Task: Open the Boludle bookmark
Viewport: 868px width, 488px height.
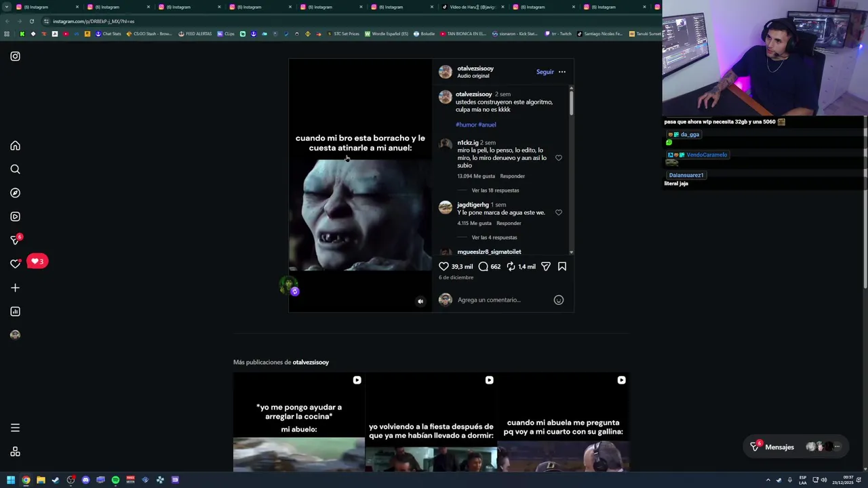Action: tap(424, 34)
